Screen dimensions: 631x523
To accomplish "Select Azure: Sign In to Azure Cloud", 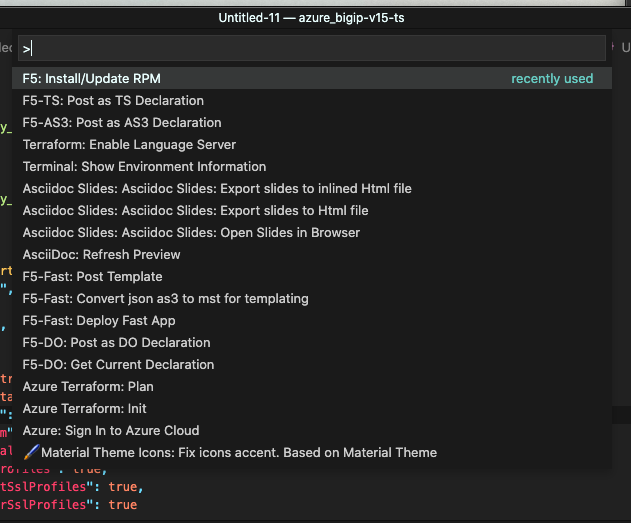I will click(x=111, y=431).
